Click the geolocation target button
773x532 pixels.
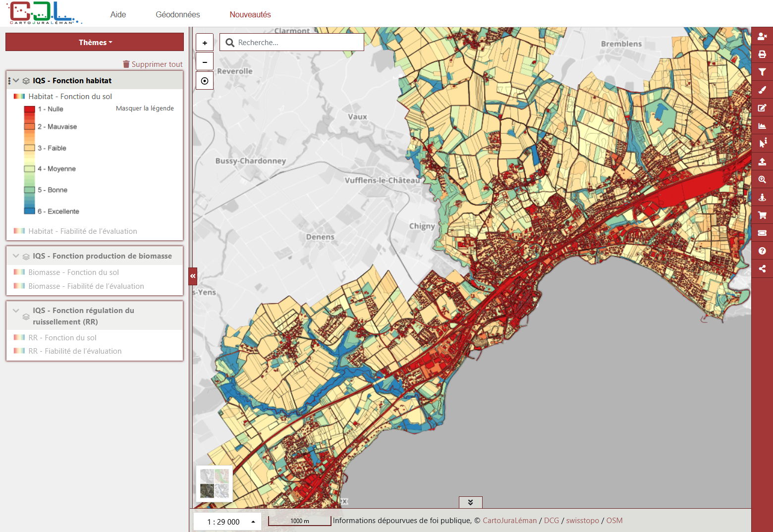tap(205, 81)
